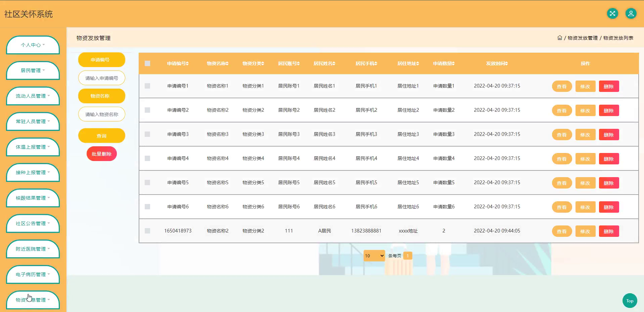Sort by 居住地址 column header

408,63
